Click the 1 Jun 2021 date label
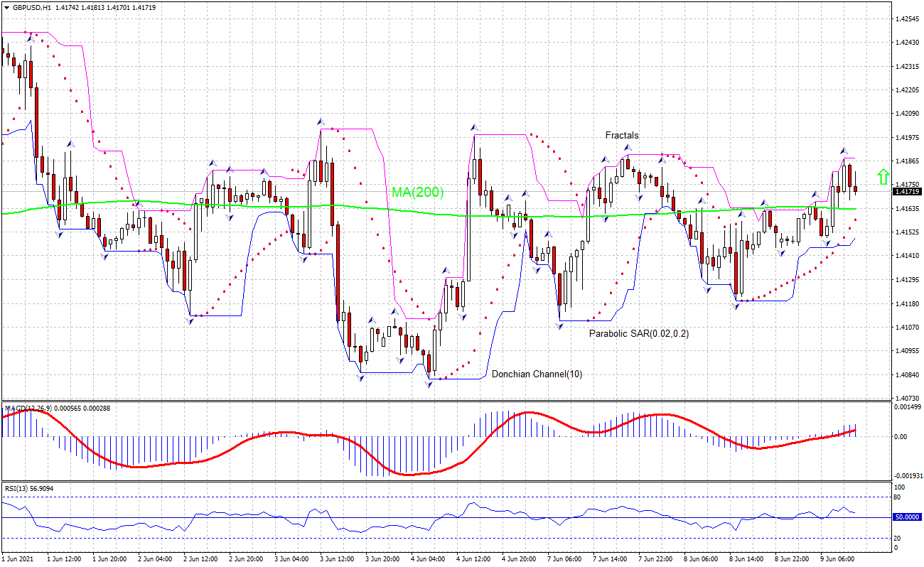 point(18,559)
